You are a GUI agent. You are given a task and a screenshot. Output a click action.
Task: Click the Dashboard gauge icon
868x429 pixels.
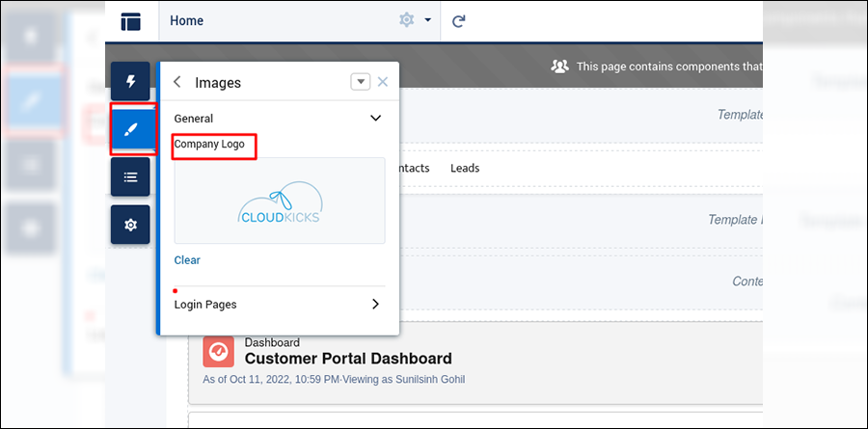pos(218,352)
